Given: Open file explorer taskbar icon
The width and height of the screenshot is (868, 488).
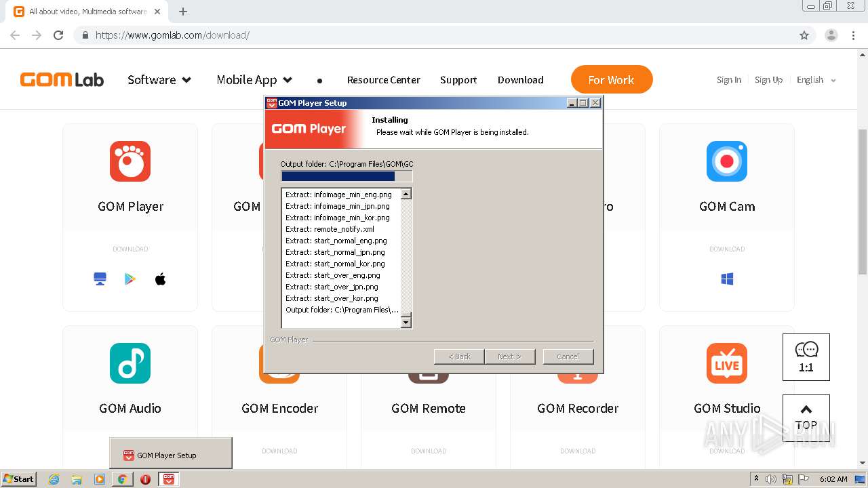Looking at the screenshot, I should click(x=77, y=479).
